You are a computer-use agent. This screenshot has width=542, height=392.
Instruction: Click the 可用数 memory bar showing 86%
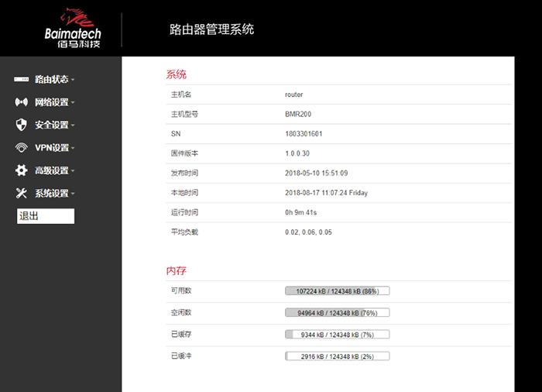(337, 291)
